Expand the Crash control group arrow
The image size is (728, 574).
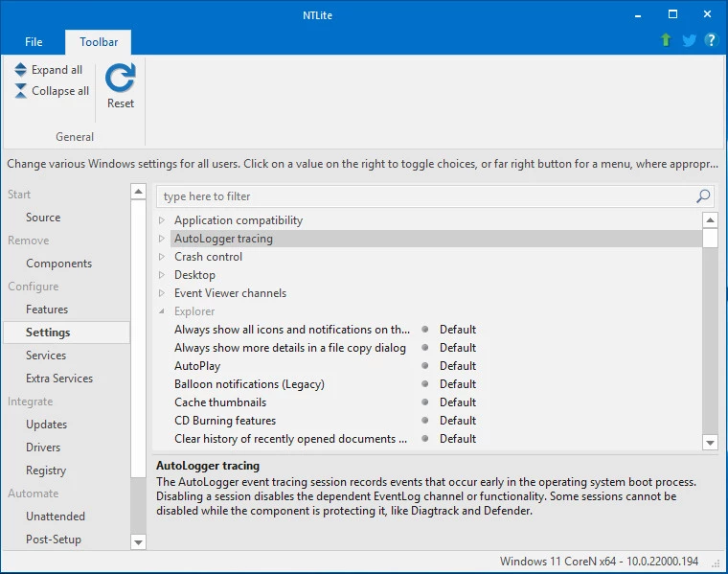point(162,257)
